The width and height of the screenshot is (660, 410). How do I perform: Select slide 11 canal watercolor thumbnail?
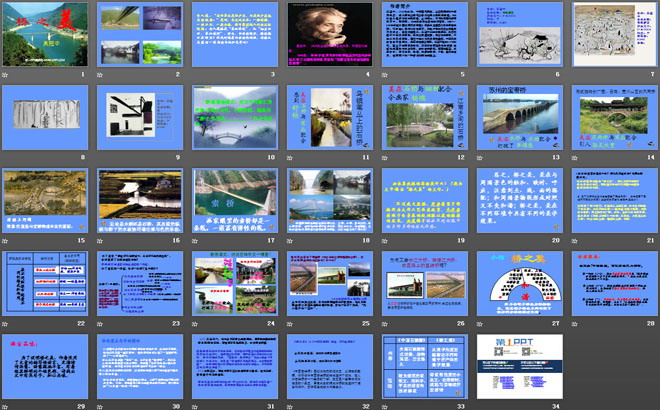coord(330,117)
